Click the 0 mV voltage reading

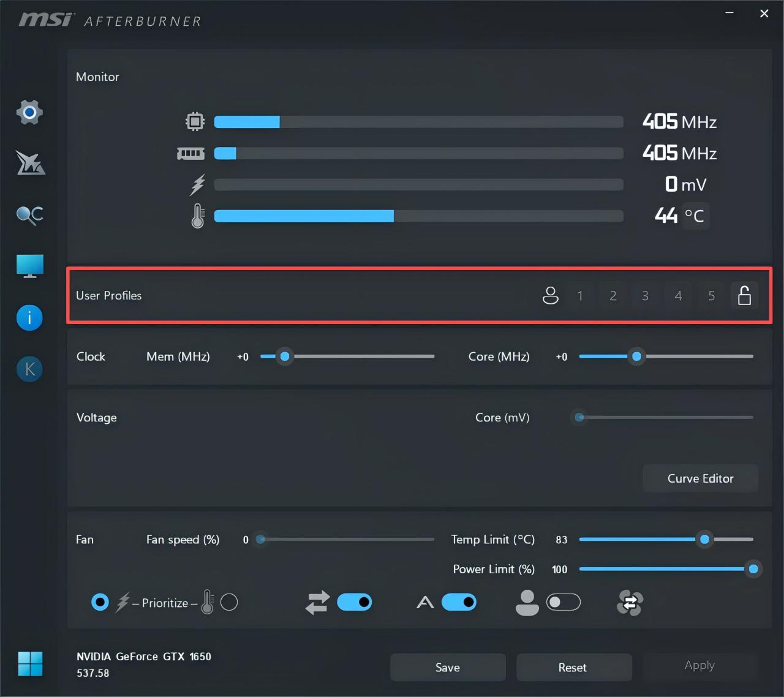click(685, 184)
